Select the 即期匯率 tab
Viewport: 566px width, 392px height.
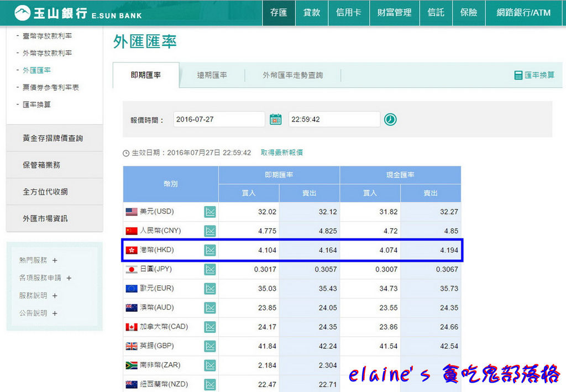[146, 75]
